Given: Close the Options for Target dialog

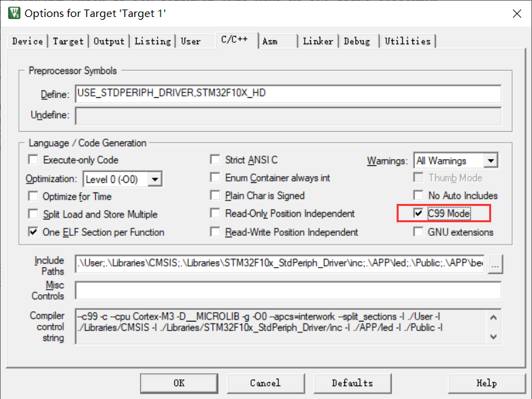Looking at the screenshot, I should [517, 14].
